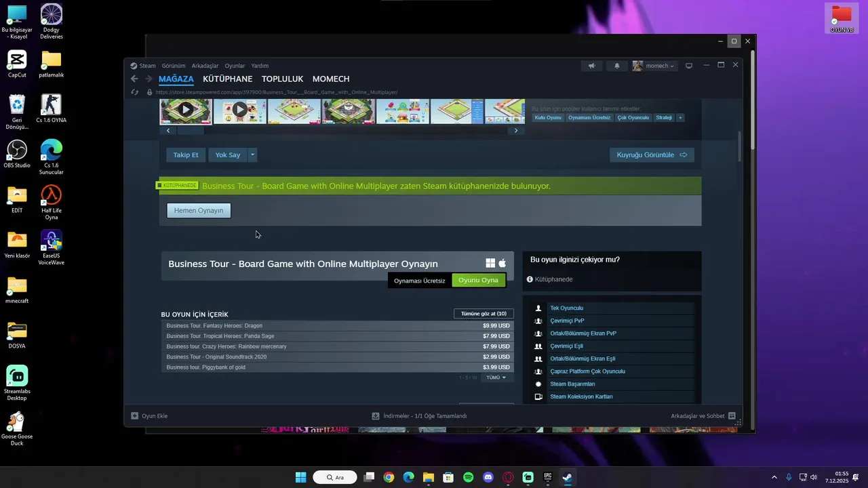Click the Steam Başarımları link
Screen dimensions: 868x488
(x=572, y=384)
